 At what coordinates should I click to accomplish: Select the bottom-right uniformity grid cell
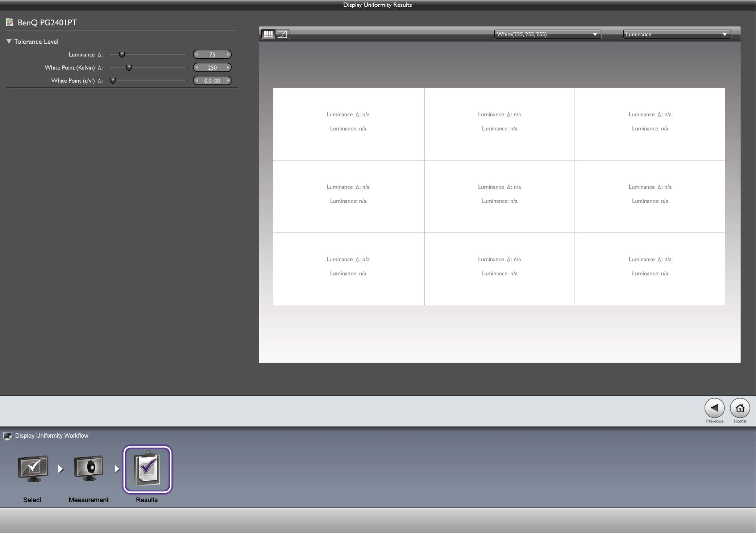click(650, 269)
